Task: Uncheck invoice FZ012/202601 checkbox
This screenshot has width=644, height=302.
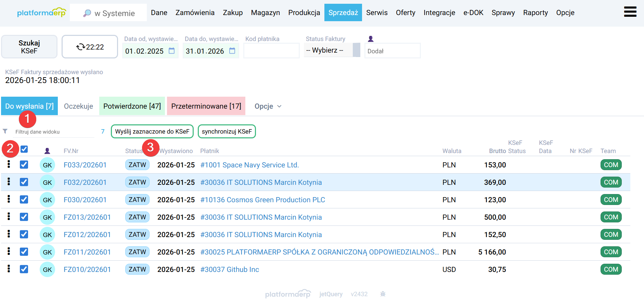Action: tap(24, 234)
